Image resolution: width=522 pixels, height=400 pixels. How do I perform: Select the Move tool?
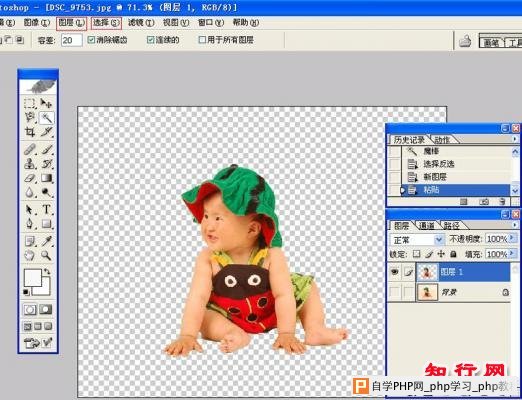(x=46, y=103)
